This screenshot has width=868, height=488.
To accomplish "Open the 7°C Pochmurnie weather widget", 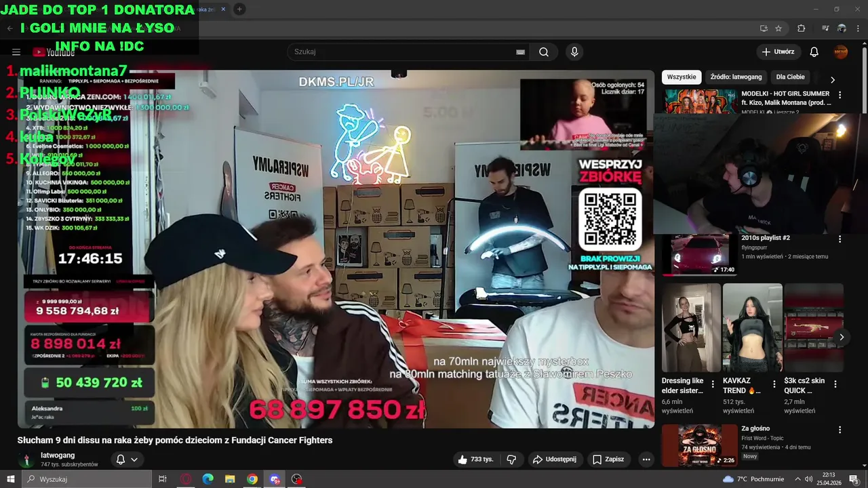I will pyautogui.click(x=753, y=479).
